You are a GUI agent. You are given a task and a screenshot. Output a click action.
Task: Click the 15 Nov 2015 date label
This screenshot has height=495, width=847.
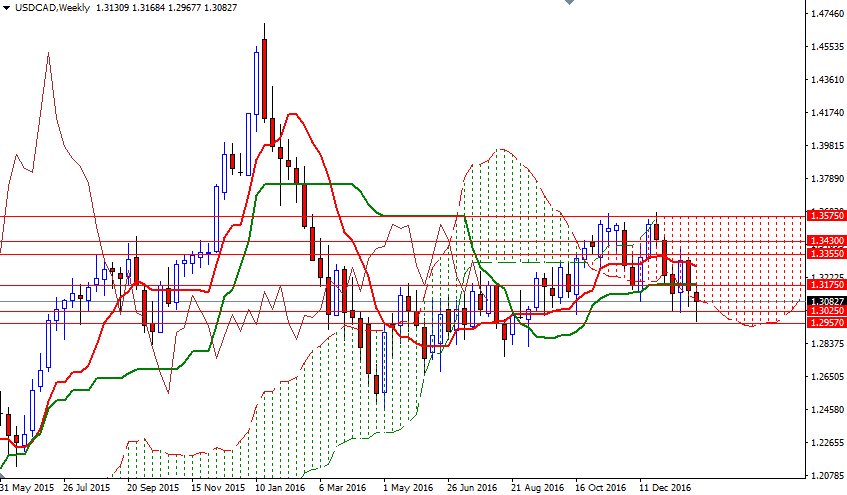tap(218, 487)
